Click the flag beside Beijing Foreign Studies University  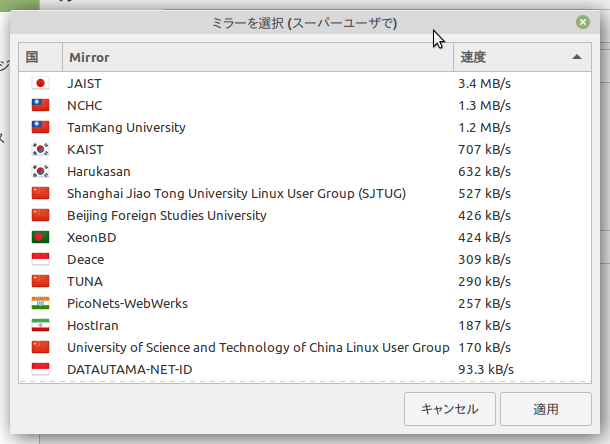click(x=40, y=215)
